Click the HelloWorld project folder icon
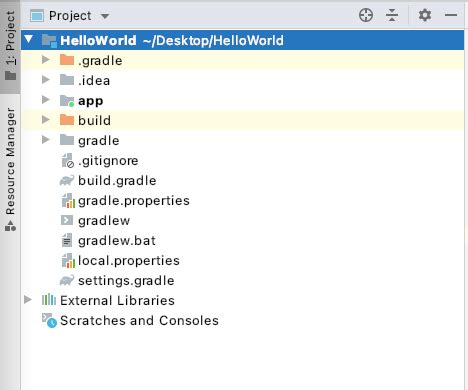The width and height of the screenshot is (468, 390). coord(49,41)
